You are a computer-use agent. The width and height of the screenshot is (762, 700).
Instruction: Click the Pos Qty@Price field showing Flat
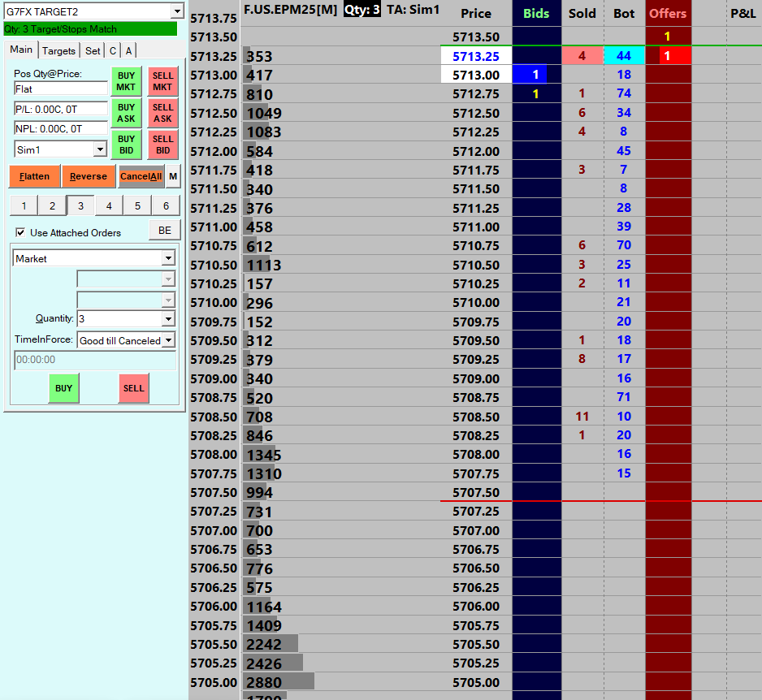pos(61,89)
